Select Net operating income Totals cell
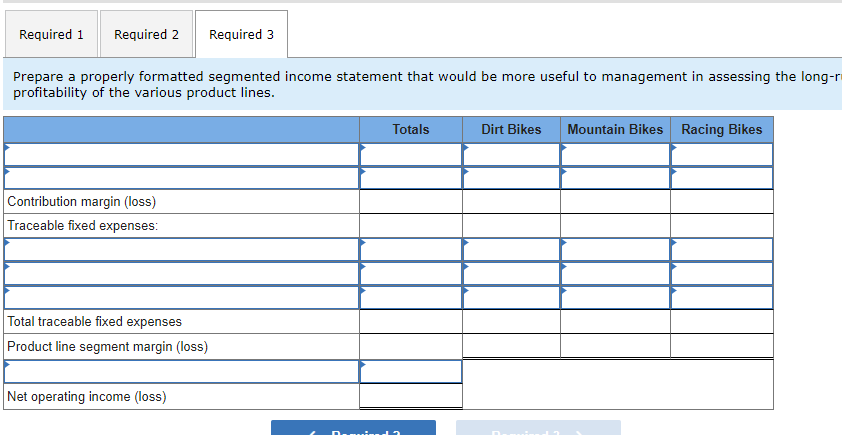 pyautogui.click(x=411, y=396)
